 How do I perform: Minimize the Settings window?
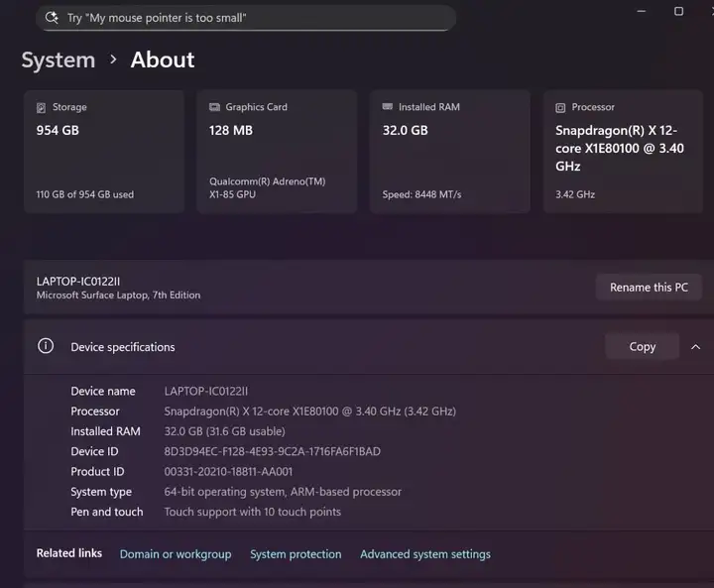pos(642,11)
